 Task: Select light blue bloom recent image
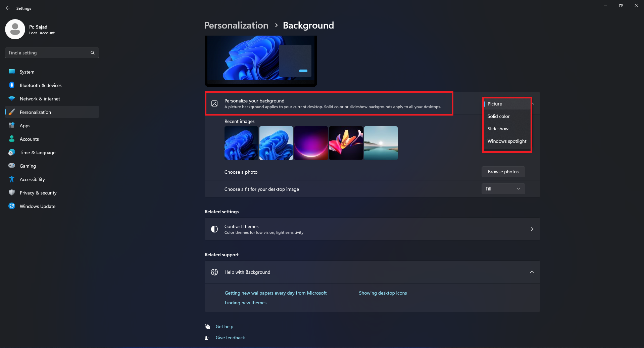coord(276,143)
